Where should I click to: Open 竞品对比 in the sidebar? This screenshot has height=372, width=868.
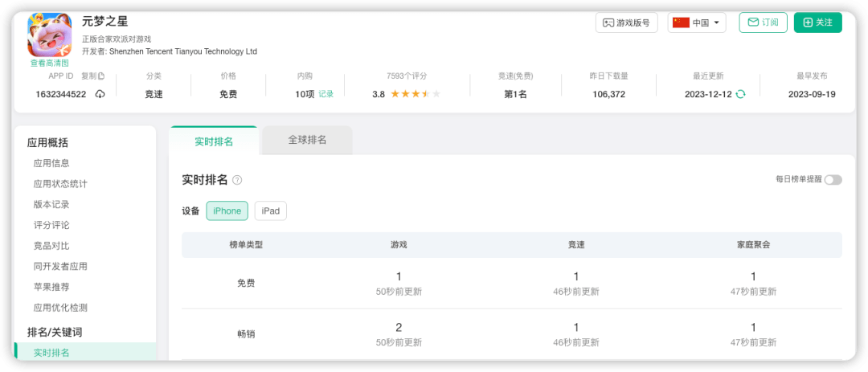pos(51,246)
